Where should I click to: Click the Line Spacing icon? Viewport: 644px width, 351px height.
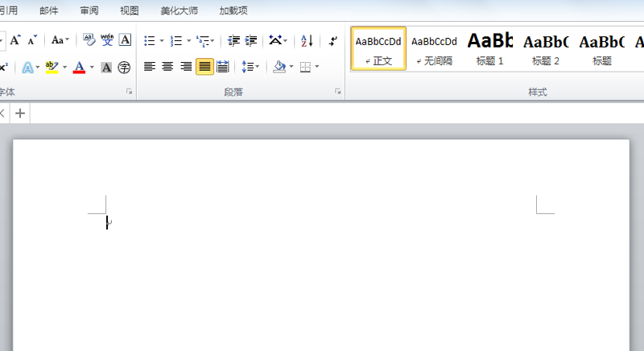point(248,67)
